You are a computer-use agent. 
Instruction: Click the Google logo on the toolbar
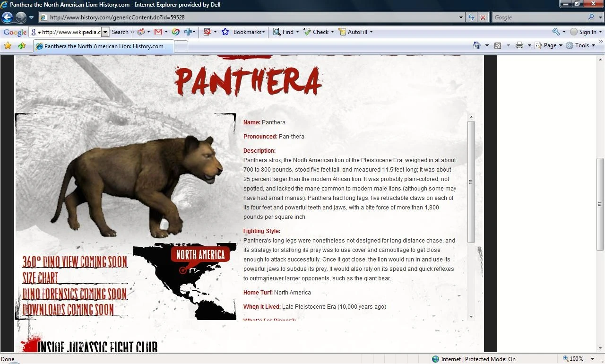tap(15, 32)
